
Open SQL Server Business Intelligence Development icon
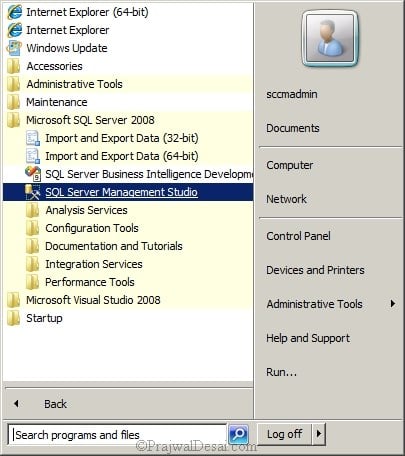coord(33,174)
